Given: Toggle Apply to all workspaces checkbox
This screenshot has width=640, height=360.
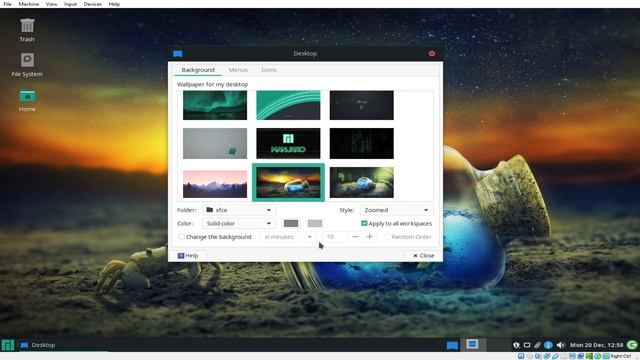Looking at the screenshot, I should [364, 223].
